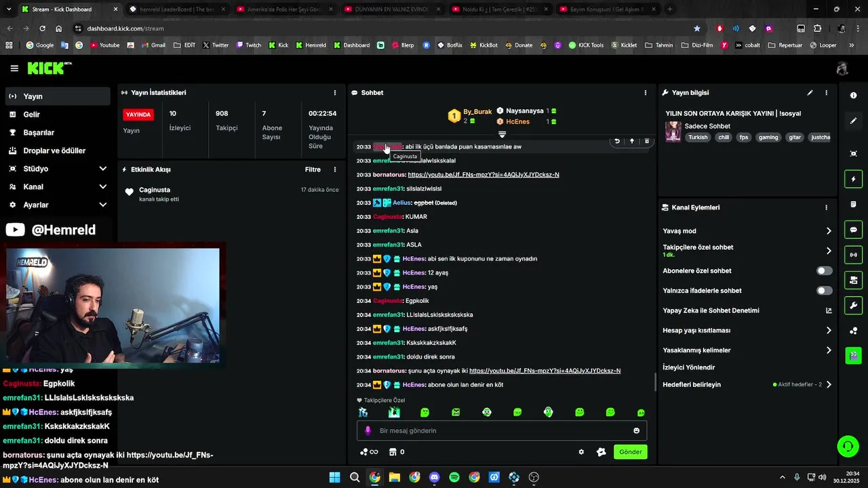
Task: Open Hesap yaşı kısıtlaması options chevron
Action: (828, 331)
